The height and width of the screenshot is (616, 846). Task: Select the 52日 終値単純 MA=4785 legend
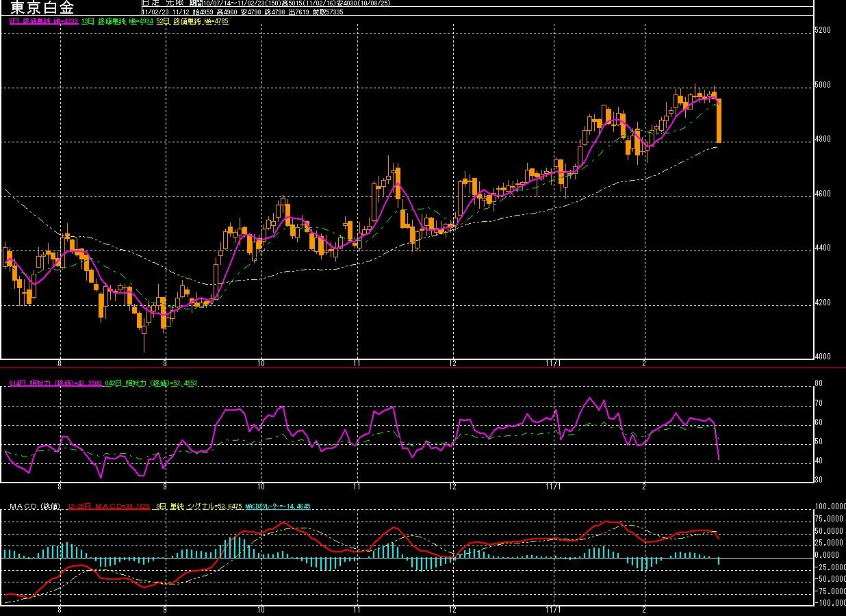pyautogui.click(x=192, y=21)
